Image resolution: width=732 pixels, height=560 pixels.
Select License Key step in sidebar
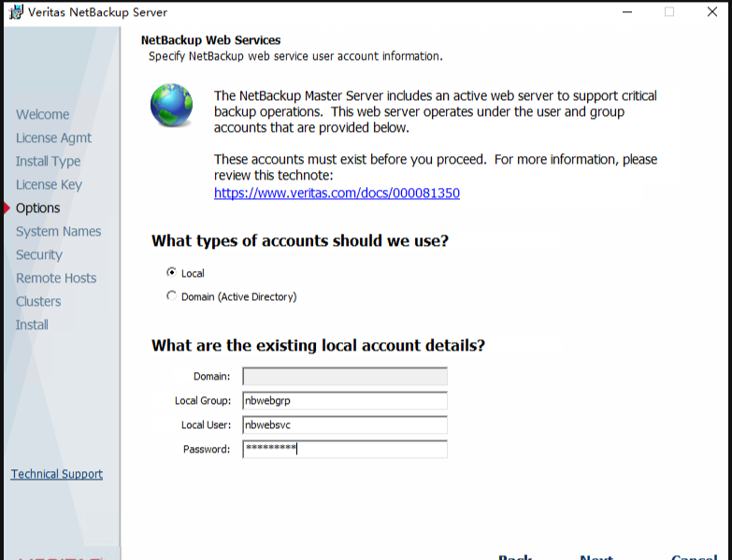(x=49, y=184)
